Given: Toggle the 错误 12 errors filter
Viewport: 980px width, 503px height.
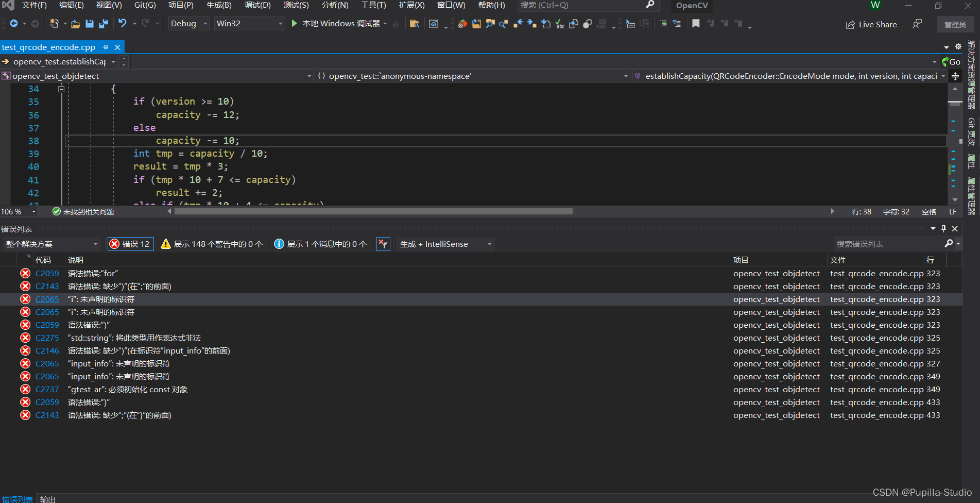Looking at the screenshot, I should [130, 244].
